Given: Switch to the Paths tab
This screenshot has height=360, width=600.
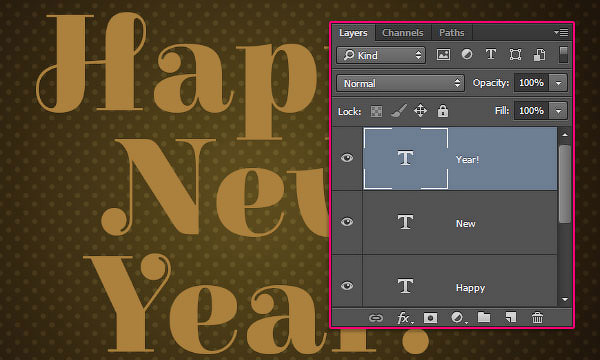Looking at the screenshot, I should pos(452,33).
